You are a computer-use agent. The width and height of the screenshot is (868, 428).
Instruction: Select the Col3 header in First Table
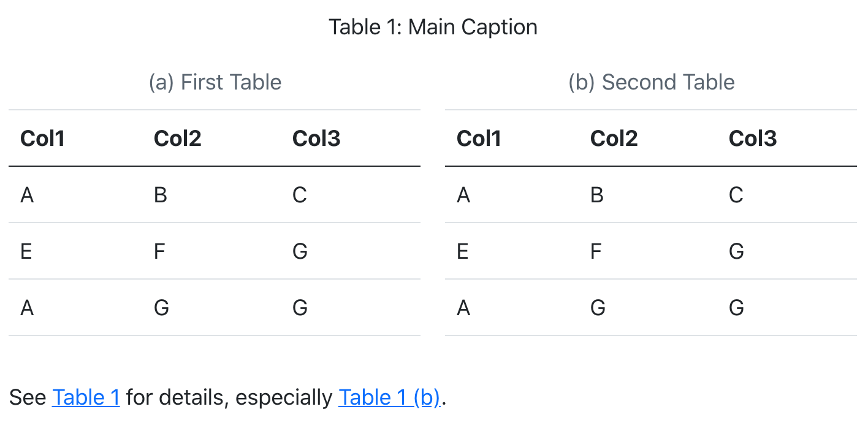tap(316, 139)
